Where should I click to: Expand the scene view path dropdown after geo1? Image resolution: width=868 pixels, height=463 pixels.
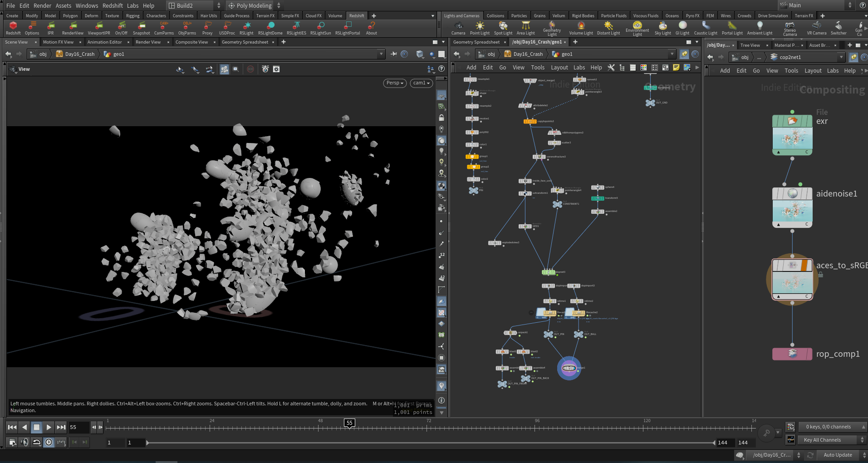pyautogui.click(x=381, y=54)
